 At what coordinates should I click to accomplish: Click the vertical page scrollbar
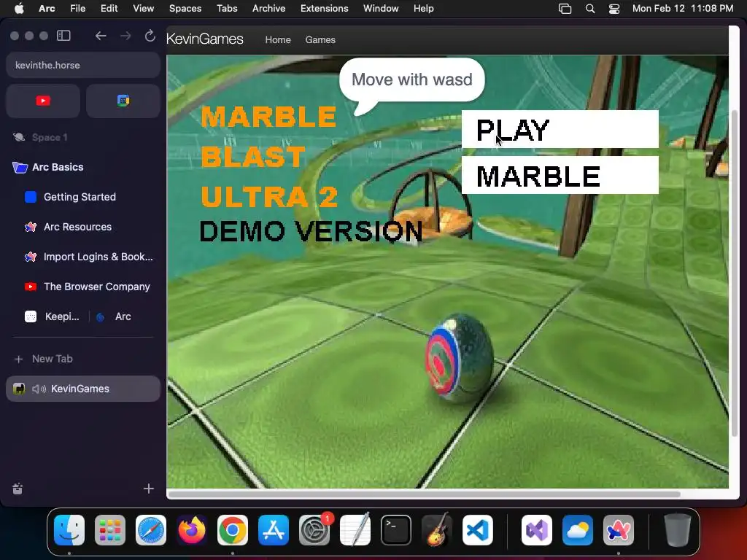[x=734, y=273]
